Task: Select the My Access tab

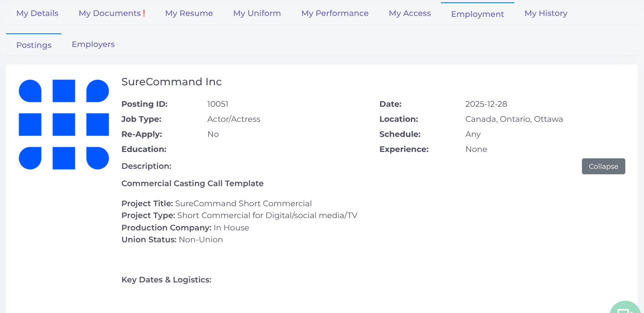Action: [x=410, y=13]
